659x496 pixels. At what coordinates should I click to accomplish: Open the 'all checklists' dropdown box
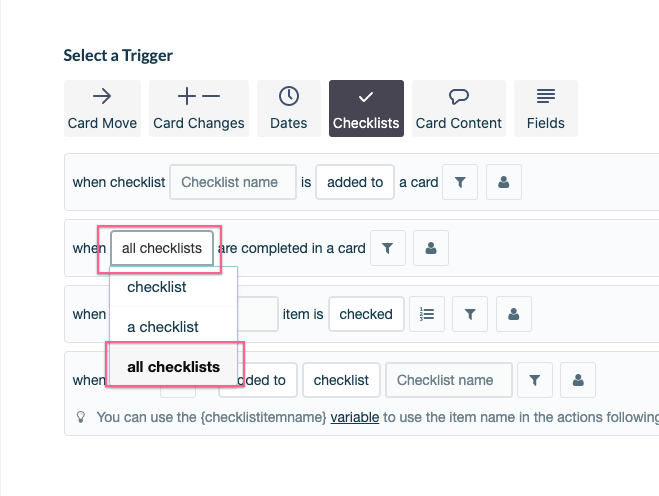click(x=162, y=248)
